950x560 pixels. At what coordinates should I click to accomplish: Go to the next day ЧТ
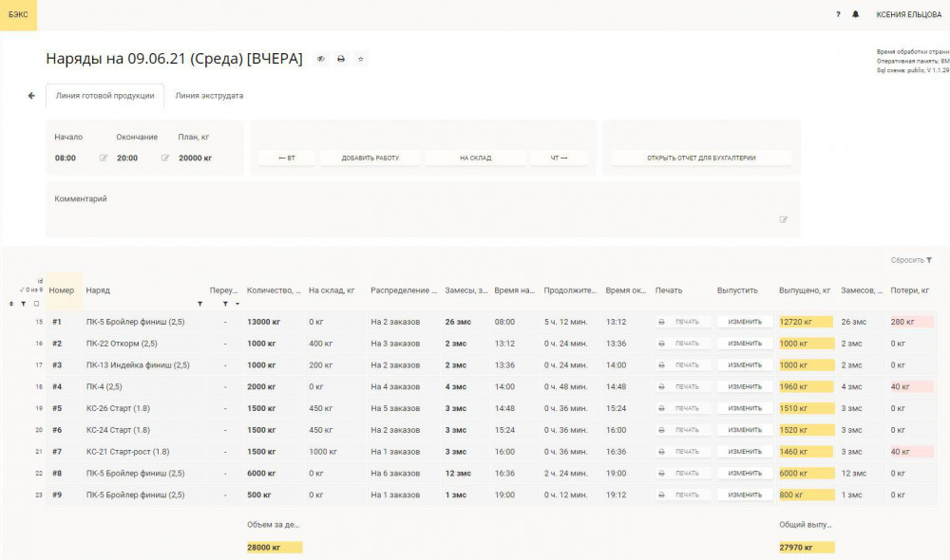pos(560,158)
